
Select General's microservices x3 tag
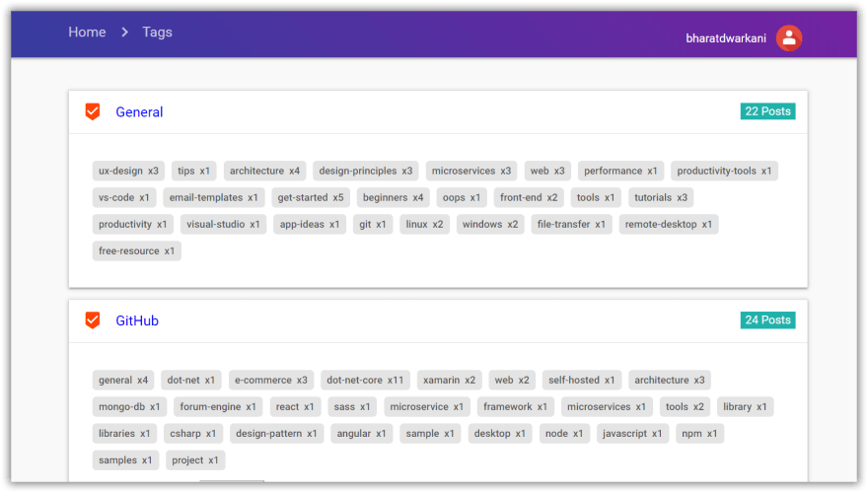tap(471, 171)
